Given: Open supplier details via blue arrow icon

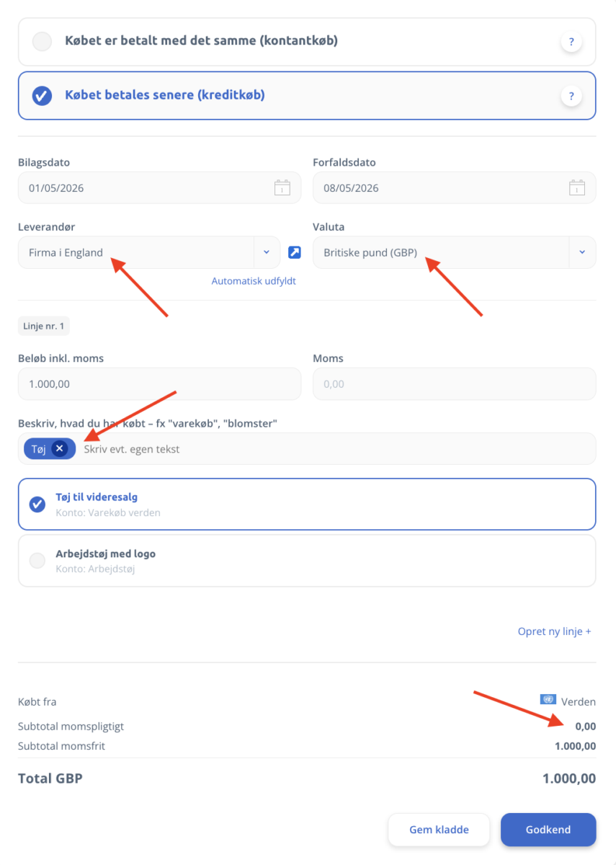Looking at the screenshot, I should [295, 252].
